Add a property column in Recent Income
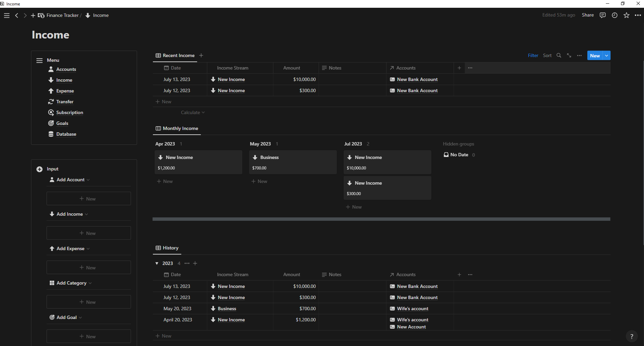The height and width of the screenshot is (346, 644). pos(459,68)
